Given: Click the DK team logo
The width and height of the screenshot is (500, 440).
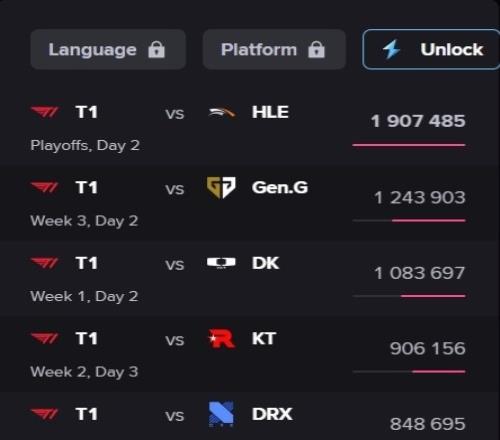Looking at the screenshot, I should coord(221,263).
